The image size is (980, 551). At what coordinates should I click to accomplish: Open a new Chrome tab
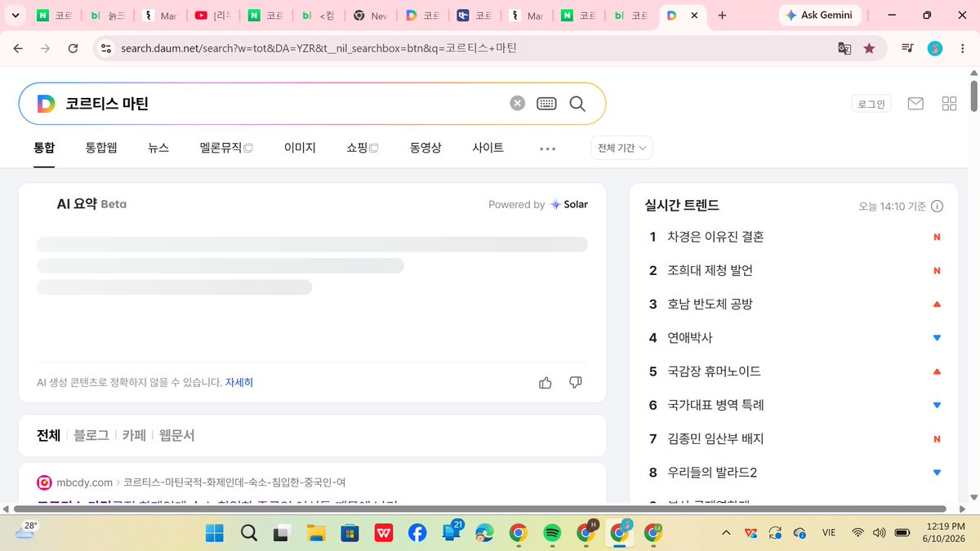click(x=722, y=16)
